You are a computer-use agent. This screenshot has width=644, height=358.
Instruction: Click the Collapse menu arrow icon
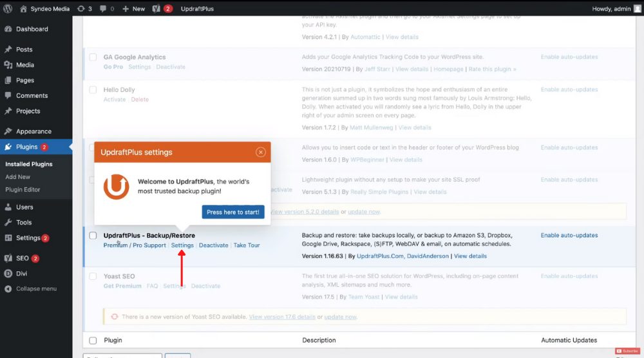[x=8, y=288]
